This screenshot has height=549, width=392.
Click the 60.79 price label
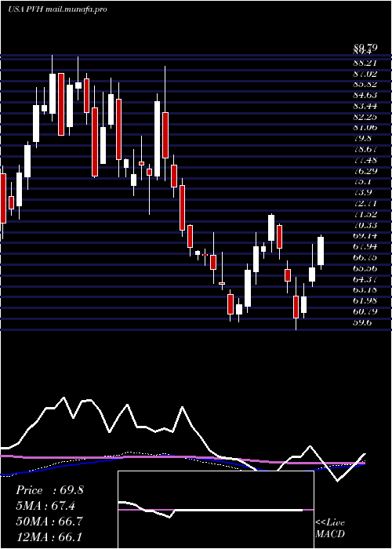pyautogui.click(x=365, y=311)
